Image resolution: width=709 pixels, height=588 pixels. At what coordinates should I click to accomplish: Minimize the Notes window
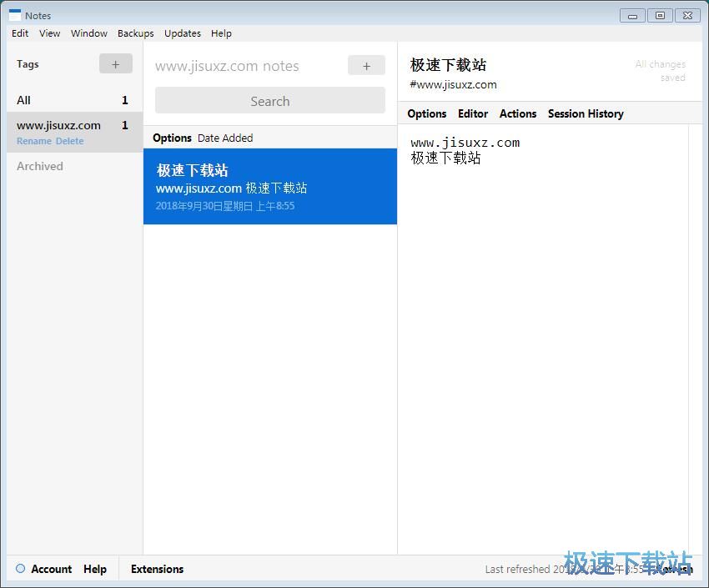click(632, 16)
